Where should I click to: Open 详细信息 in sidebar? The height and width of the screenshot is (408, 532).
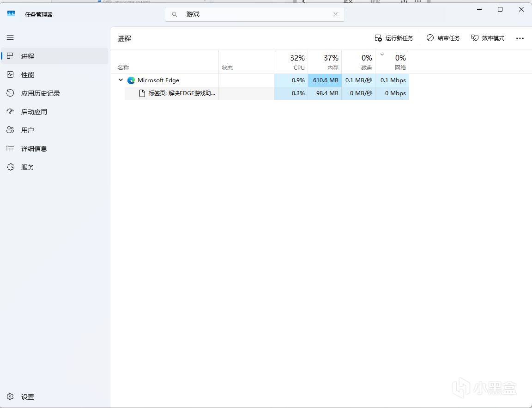point(54,149)
